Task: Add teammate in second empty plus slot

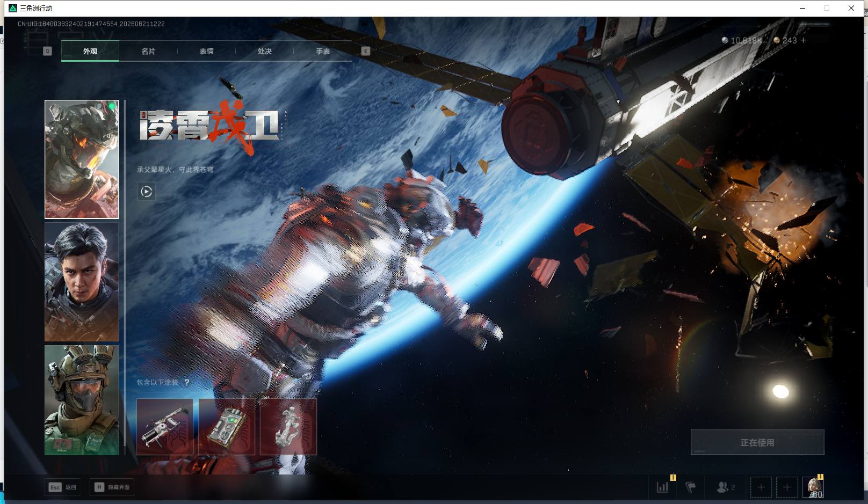Action: (787, 487)
